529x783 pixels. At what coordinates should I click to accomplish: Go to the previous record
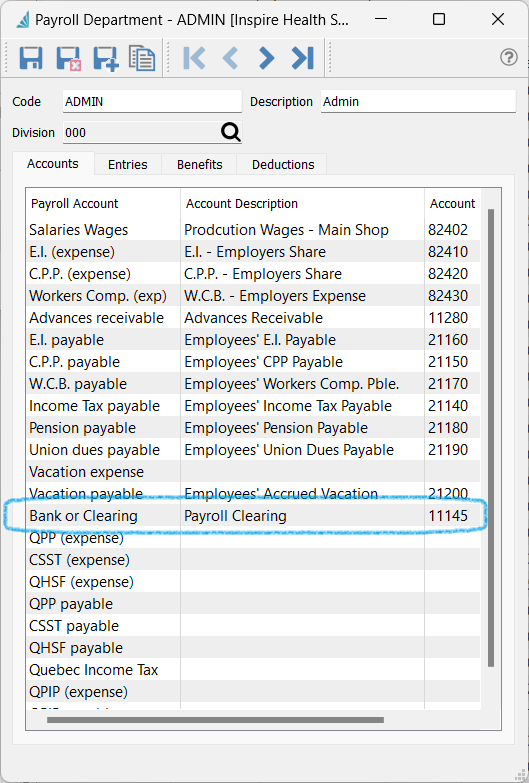click(230, 58)
